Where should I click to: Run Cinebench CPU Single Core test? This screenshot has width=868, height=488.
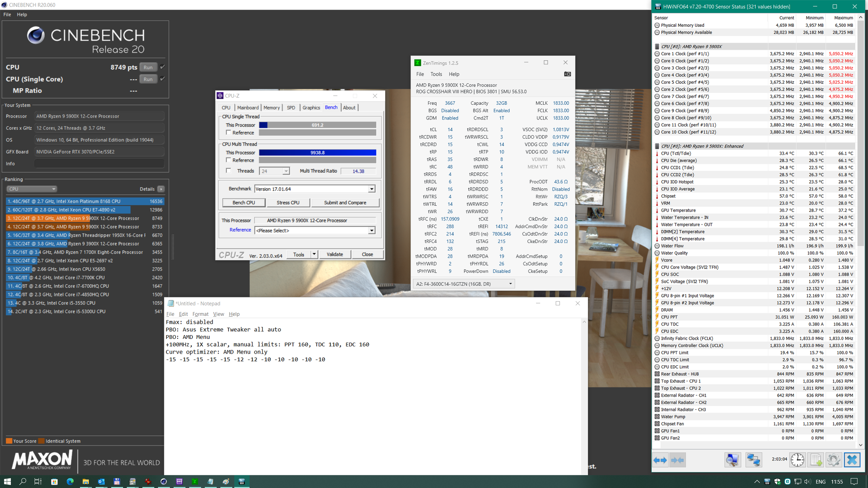pos(148,79)
